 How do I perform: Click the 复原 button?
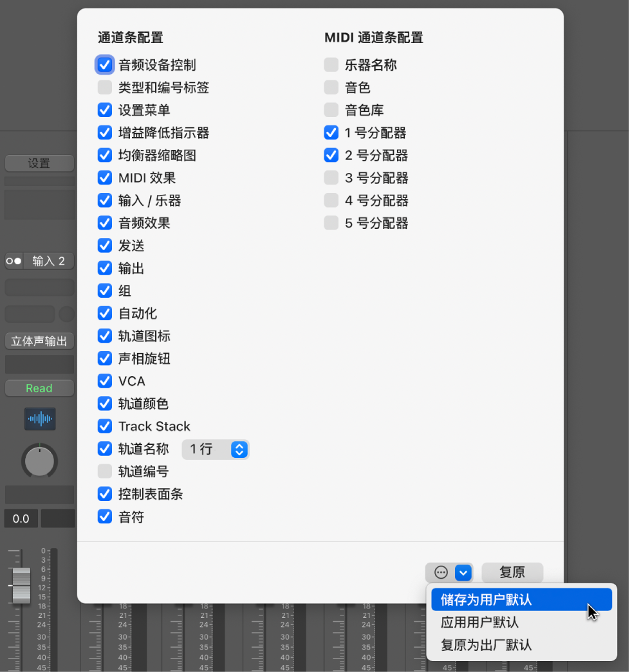click(512, 572)
